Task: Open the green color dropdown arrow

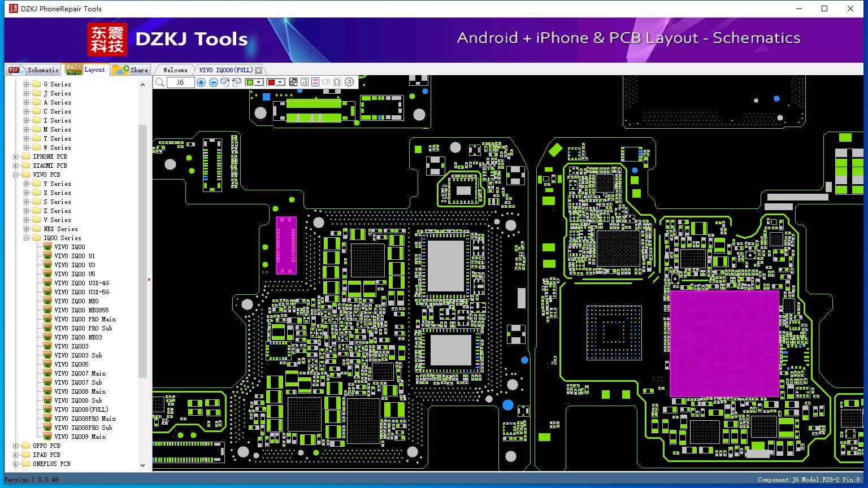Action: [259, 82]
